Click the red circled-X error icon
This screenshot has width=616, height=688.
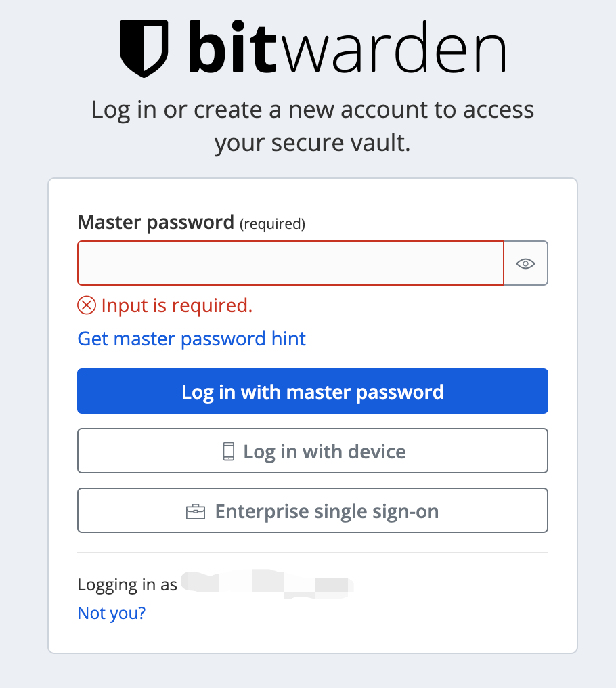(87, 306)
